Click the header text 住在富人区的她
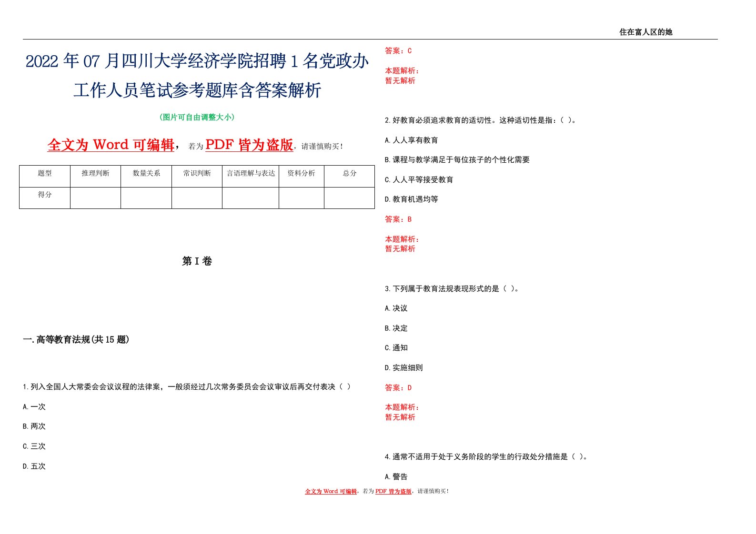Image resolution: width=756 pixels, height=534 pixels. pos(645,32)
